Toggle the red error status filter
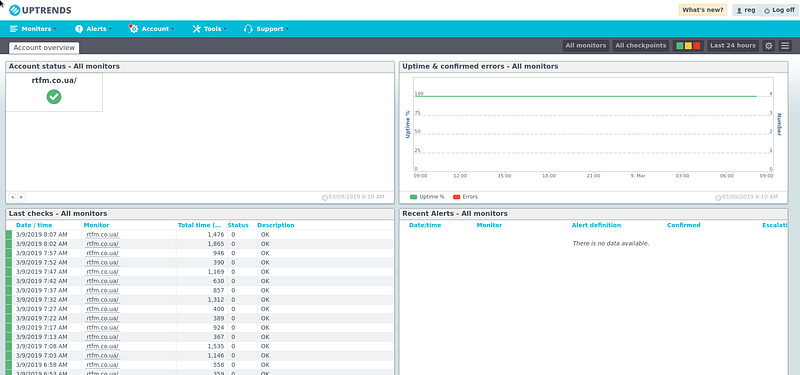This screenshot has width=800, height=375. pos(696,46)
